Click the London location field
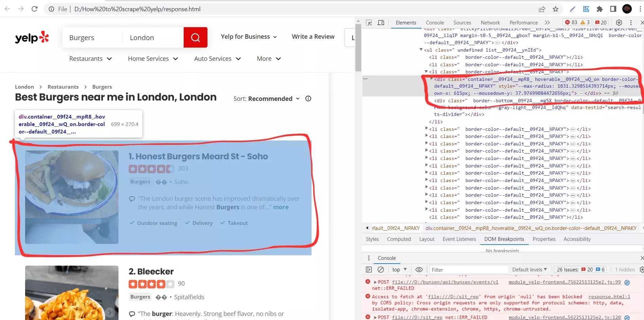This screenshot has height=320, width=644. 153,38
